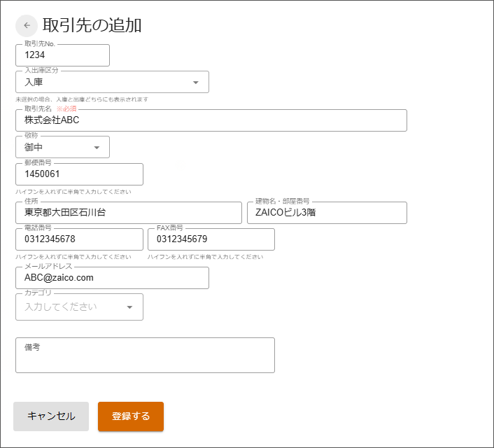The image size is (494, 448).
Task: Go back using the arrow icon
Action: 27,25
